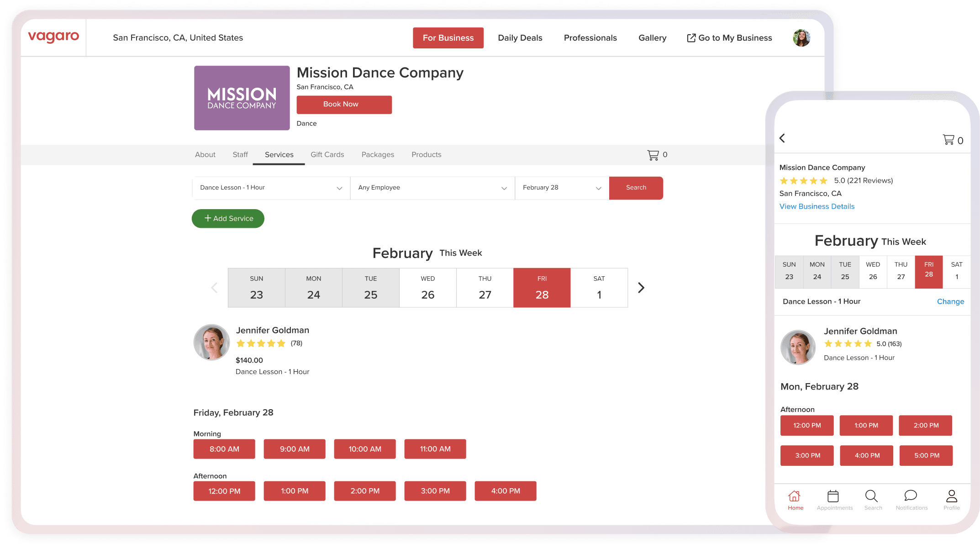
Task: Open the mobile shopping cart icon
Action: (949, 140)
